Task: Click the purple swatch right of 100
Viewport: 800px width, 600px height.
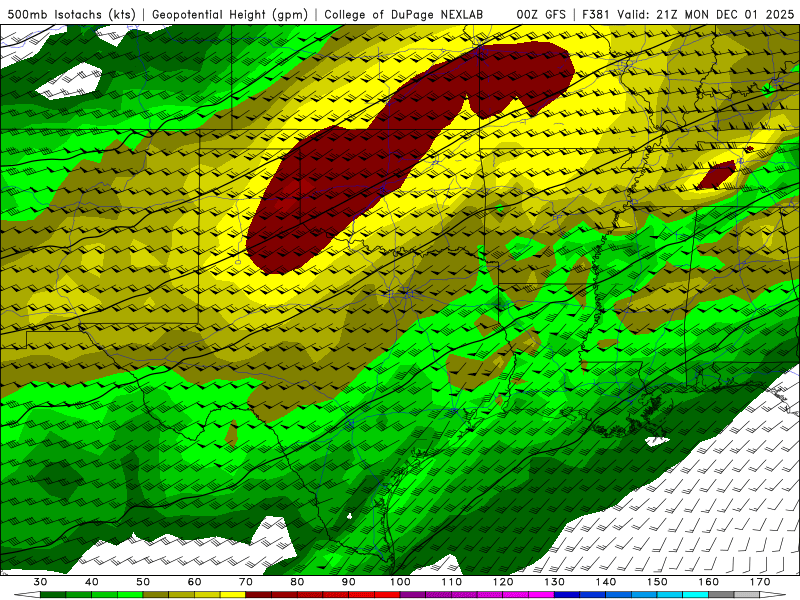Action: (413, 596)
